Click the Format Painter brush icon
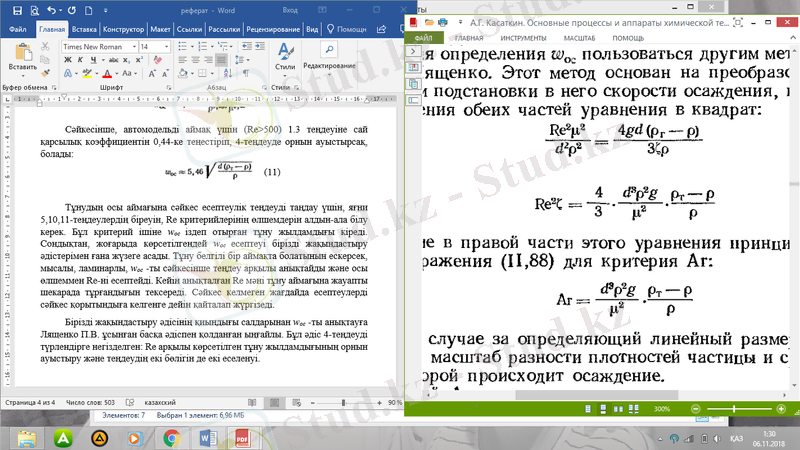800x450 pixels. point(44,73)
